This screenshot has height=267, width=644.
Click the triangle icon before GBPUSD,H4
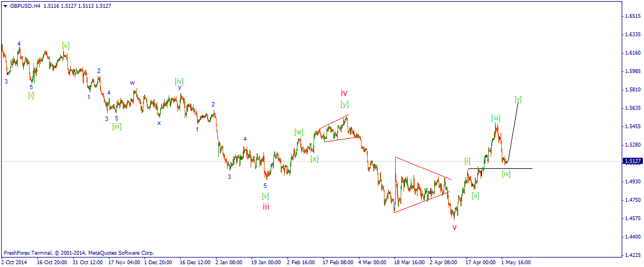(x=4, y=6)
